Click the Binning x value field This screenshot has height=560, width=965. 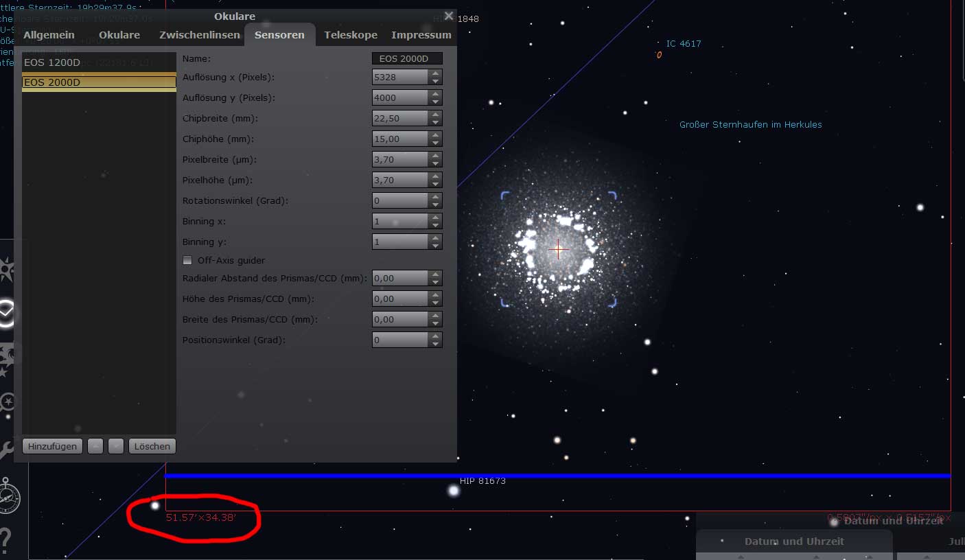400,222
